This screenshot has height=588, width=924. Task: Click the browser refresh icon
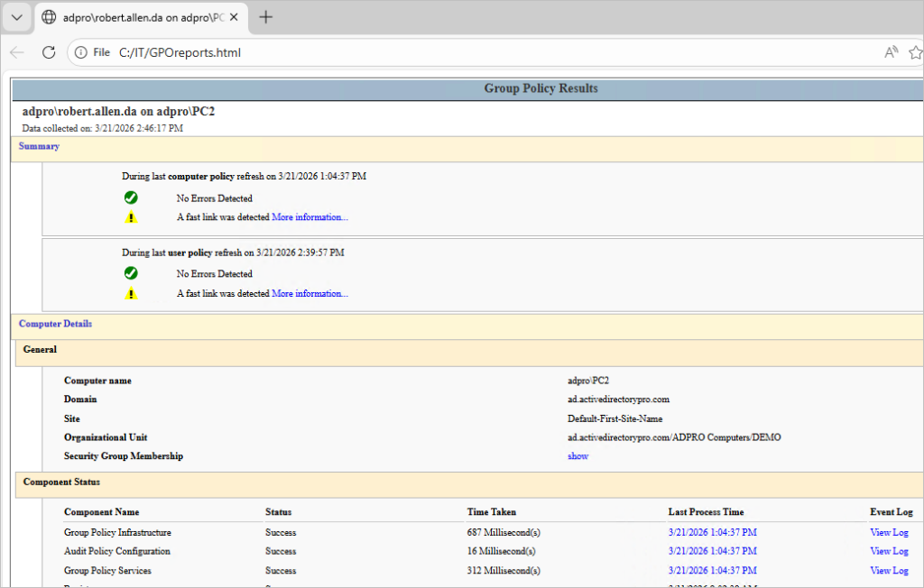pos(49,52)
